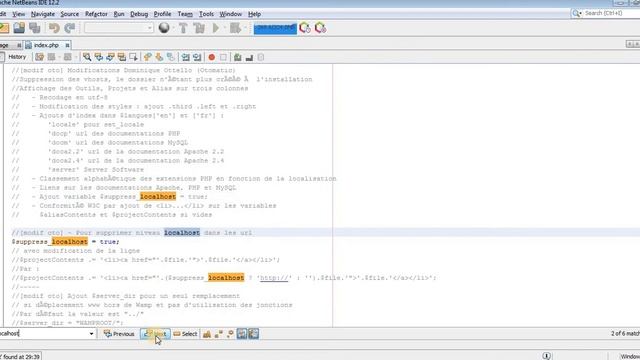
Task: Toggle Match Case in find bar
Action: pos(207,334)
